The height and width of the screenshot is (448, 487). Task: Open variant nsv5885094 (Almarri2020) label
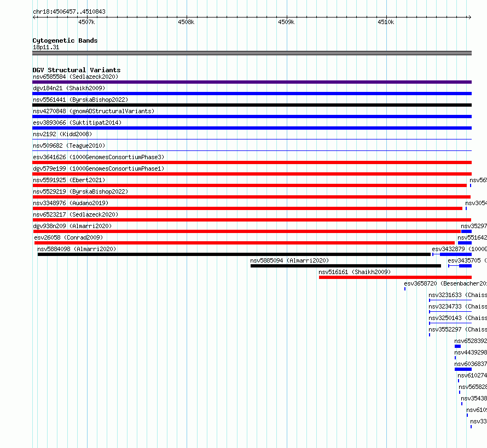pos(289,260)
